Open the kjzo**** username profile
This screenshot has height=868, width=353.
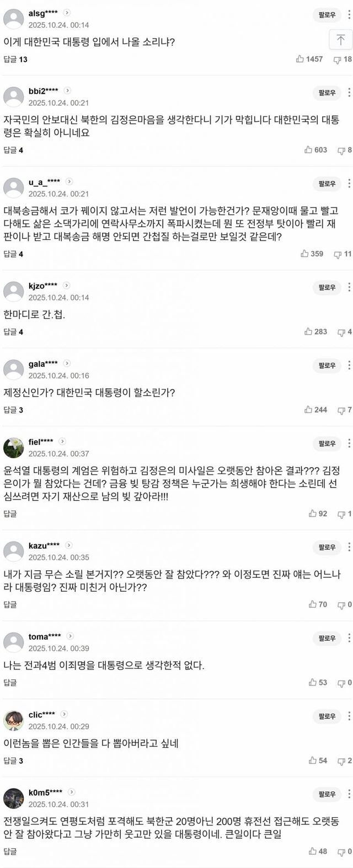42,286
